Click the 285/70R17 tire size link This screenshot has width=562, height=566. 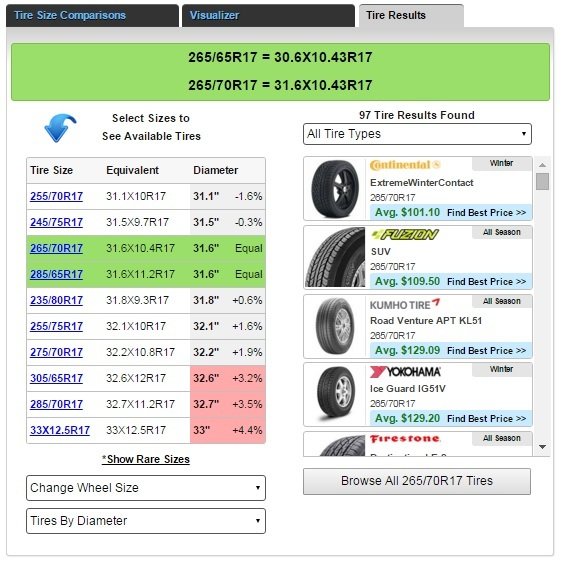[57, 404]
